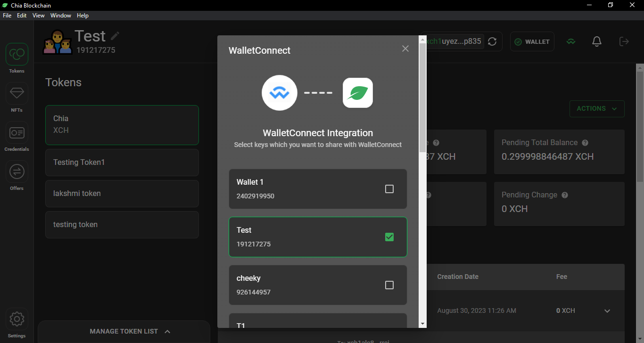Check the Wallet 1 key checkbox
The image size is (644, 343).
[x=389, y=189]
